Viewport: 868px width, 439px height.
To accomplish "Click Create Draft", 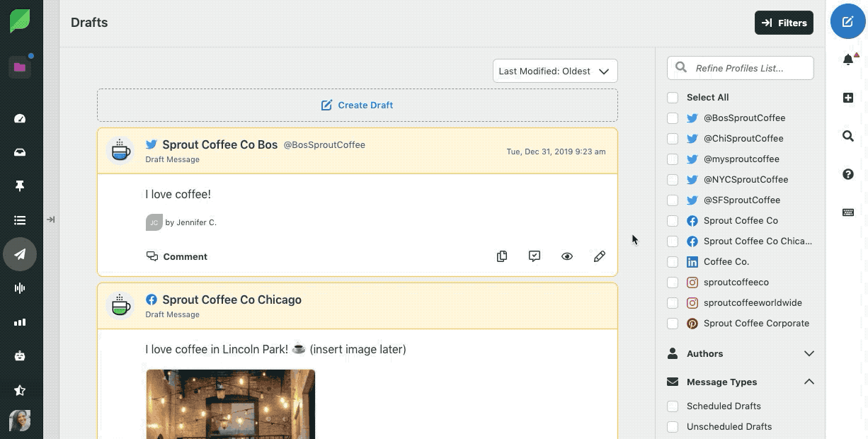I will [358, 105].
